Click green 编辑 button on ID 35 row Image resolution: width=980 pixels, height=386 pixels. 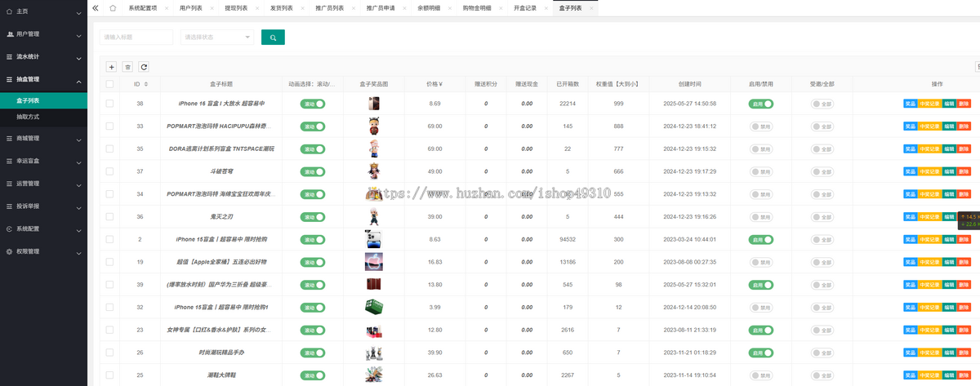tap(949, 149)
